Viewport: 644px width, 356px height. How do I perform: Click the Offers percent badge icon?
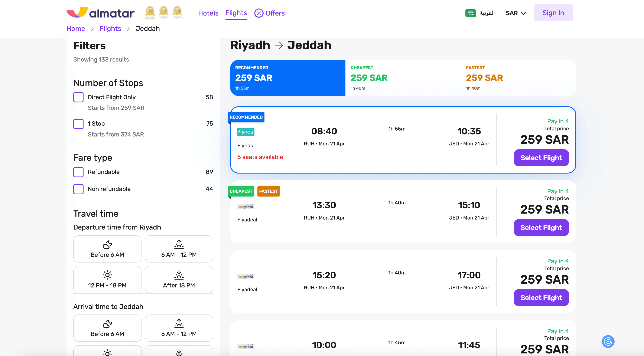[258, 13]
